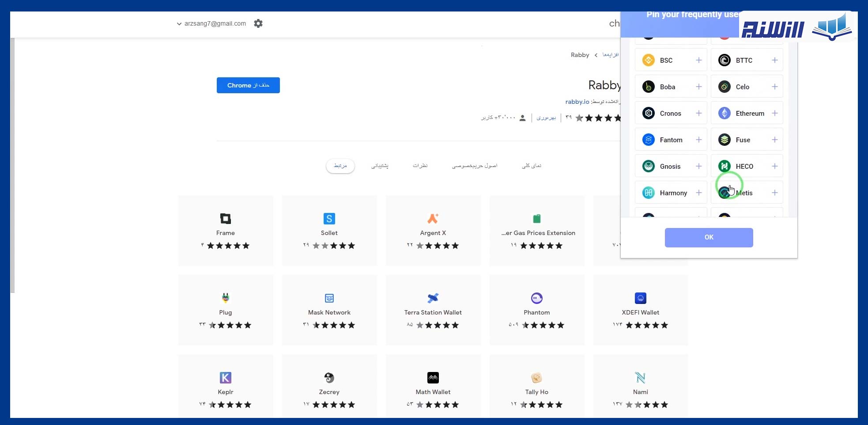The image size is (868, 425).
Task: Pin BTTC with its plus button
Action: coord(774,60)
